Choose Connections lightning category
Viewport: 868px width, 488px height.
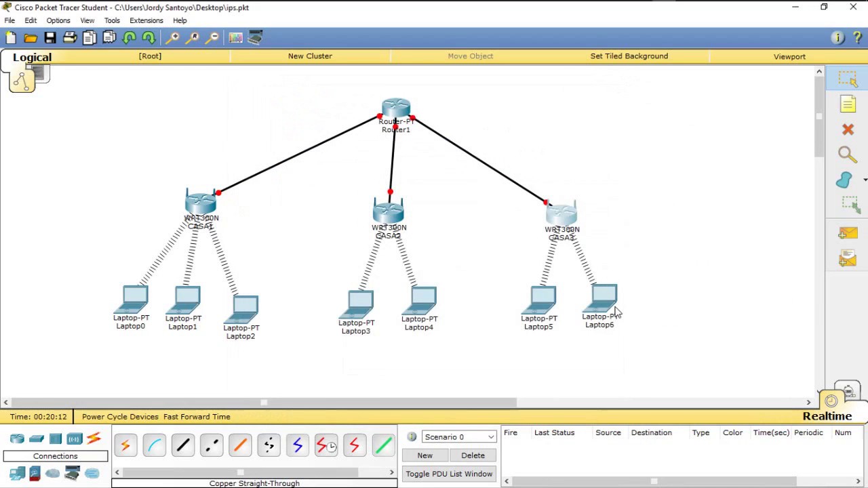coord(94,439)
